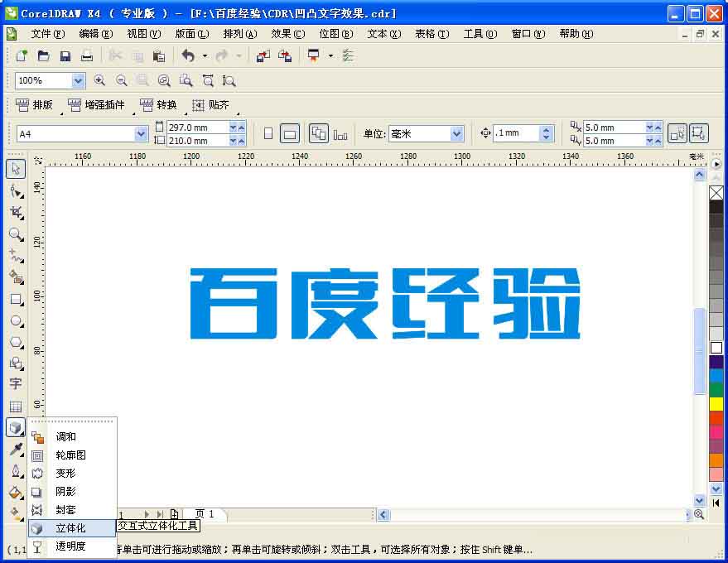Image resolution: width=728 pixels, height=563 pixels.
Task: Select the Fill bucket tool
Action: 17,493
